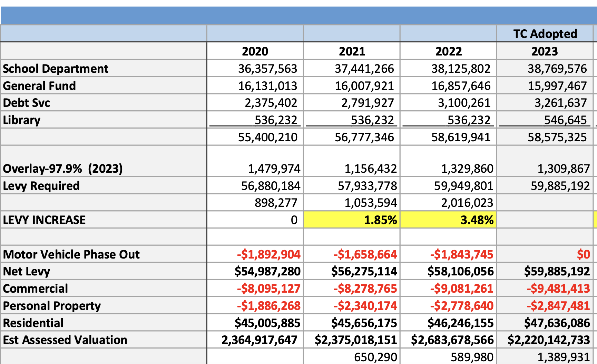The image size is (597, 364).
Task: Click the yellow 3.48% highlighted cell
Action: tap(448, 220)
